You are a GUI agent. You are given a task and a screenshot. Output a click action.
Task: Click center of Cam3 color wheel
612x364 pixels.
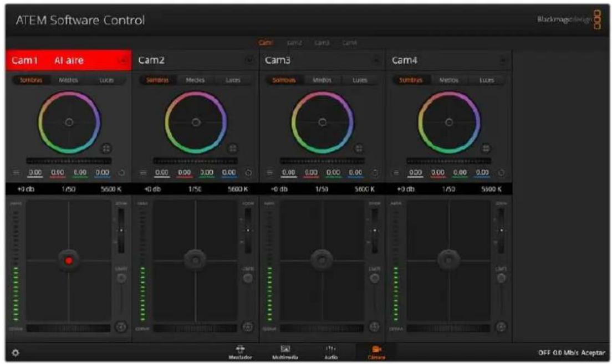click(x=323, y=122)
